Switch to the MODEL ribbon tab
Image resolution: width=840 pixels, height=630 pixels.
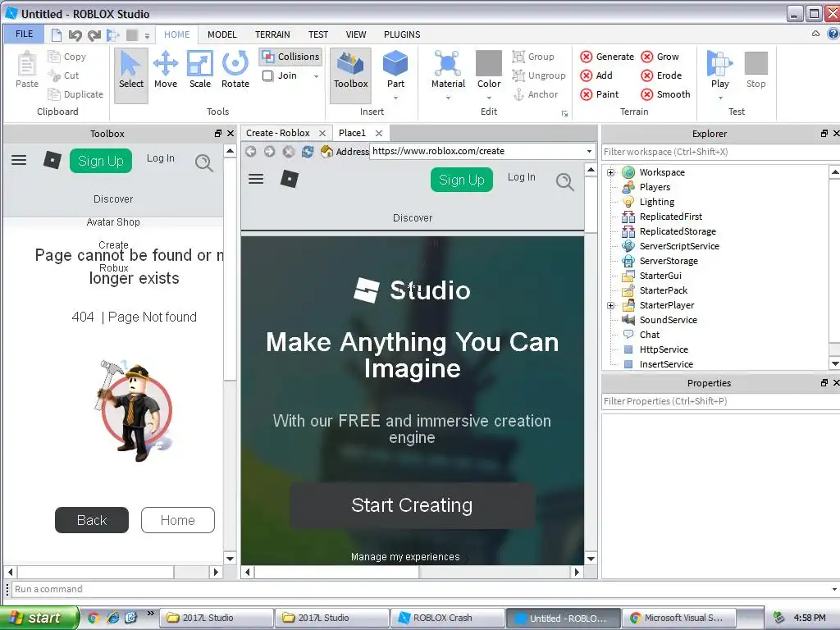(x=221, y=34)
